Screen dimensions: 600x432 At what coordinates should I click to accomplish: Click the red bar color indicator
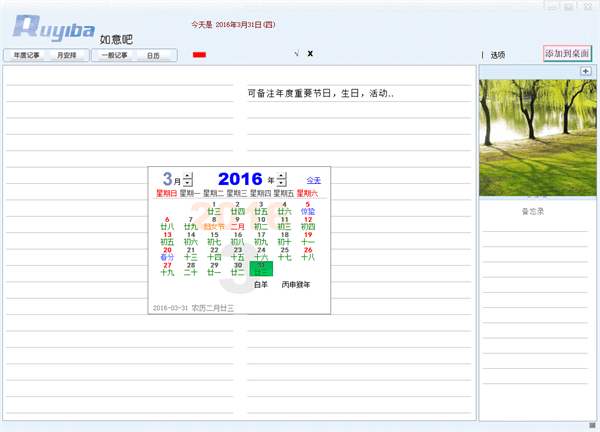199,54
